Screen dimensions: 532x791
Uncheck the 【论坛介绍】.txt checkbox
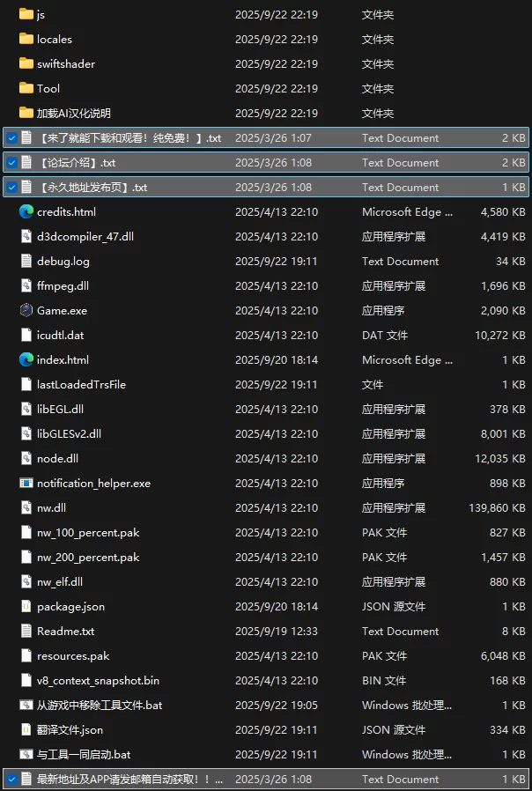click(11, 162)
